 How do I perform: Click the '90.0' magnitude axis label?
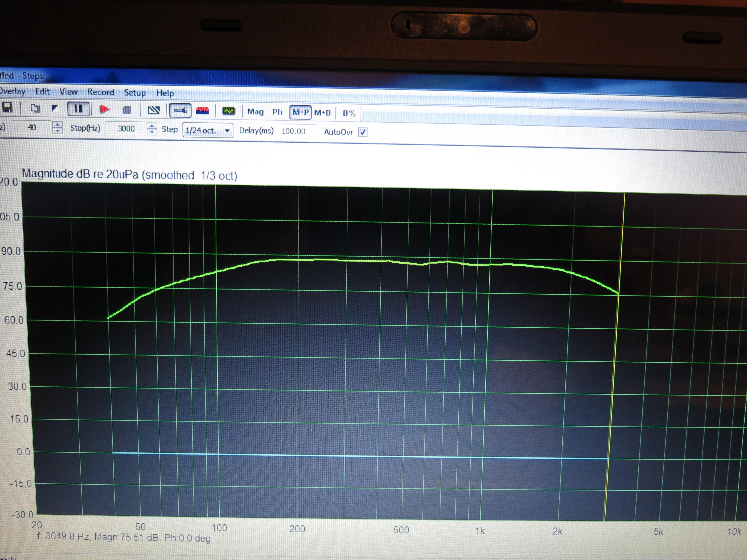pyautogui.click(x=11, y=251)
